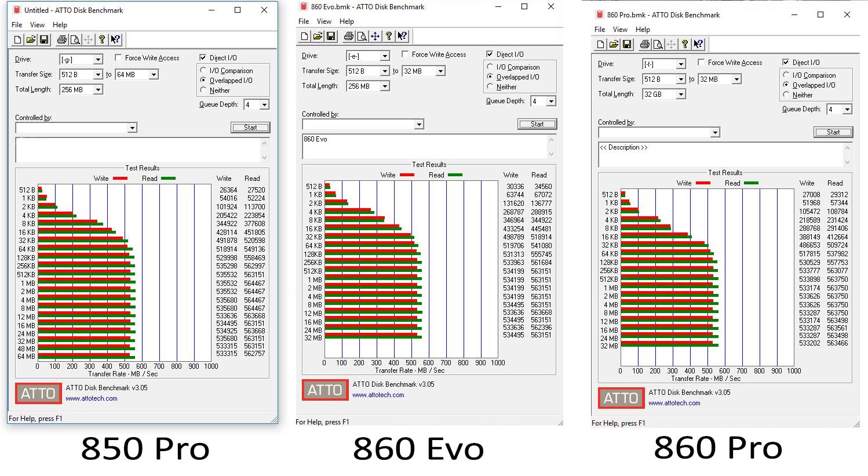The height and width of the screenshot is (476, 868).
Task: Click the Open folder icon in 860 Evo window
Action: click(x=318, y=36)
